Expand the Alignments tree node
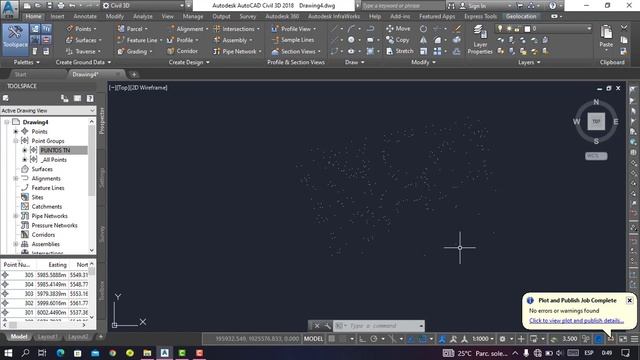The width and height of the screenshot is (640, 360). [x=16, y=178]
